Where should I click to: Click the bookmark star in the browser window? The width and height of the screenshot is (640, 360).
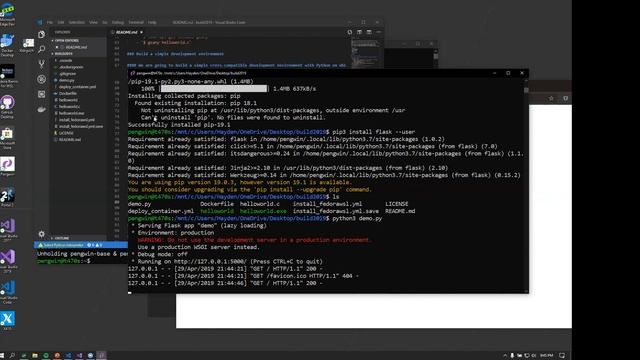pos(551,98)
